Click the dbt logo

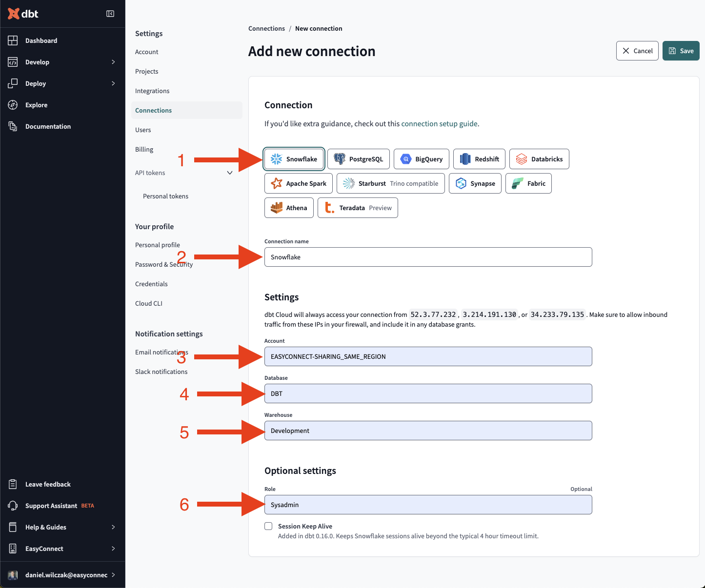(x=23, y=14)
